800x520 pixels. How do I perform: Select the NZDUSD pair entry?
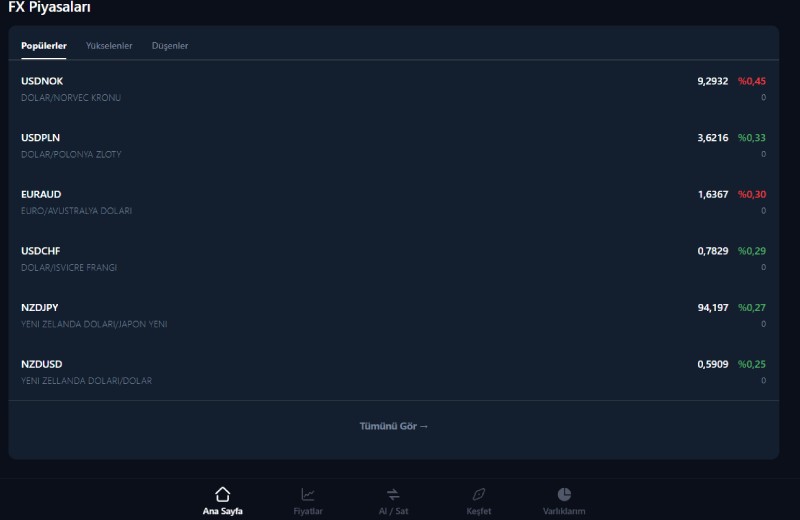[41, 364]
